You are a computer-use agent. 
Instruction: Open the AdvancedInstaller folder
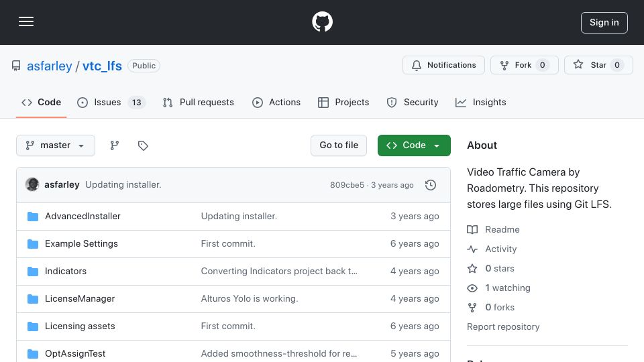click(x=83, y=217)
